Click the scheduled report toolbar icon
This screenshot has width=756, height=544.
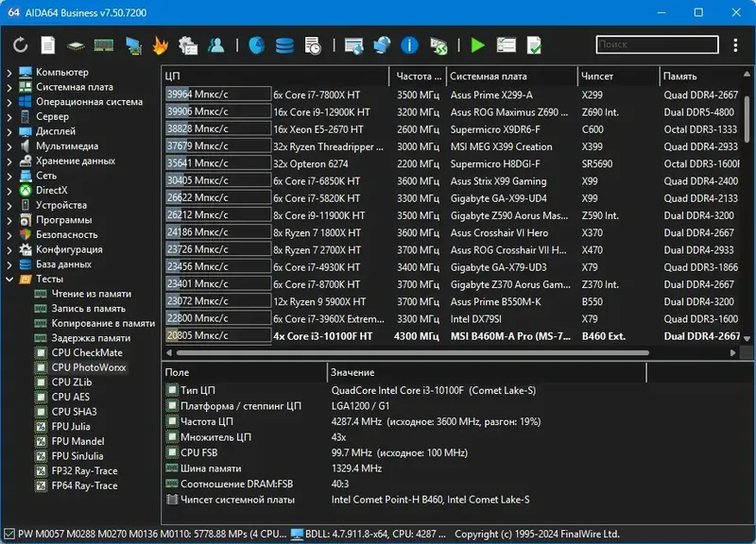point(311,44)
